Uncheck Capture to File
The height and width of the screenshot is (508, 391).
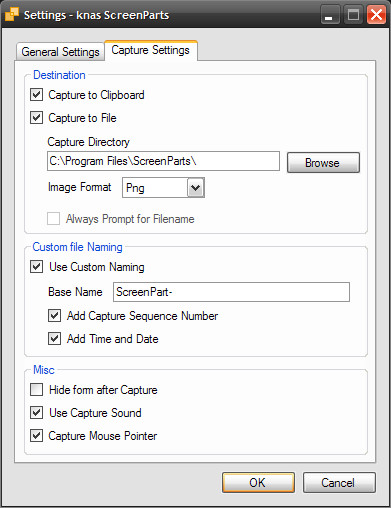(x=36, y=118)
